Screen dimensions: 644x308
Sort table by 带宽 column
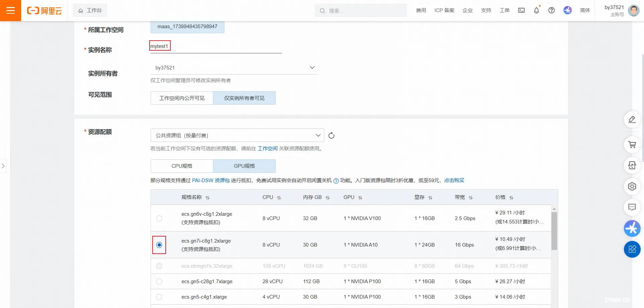[471, 198]
